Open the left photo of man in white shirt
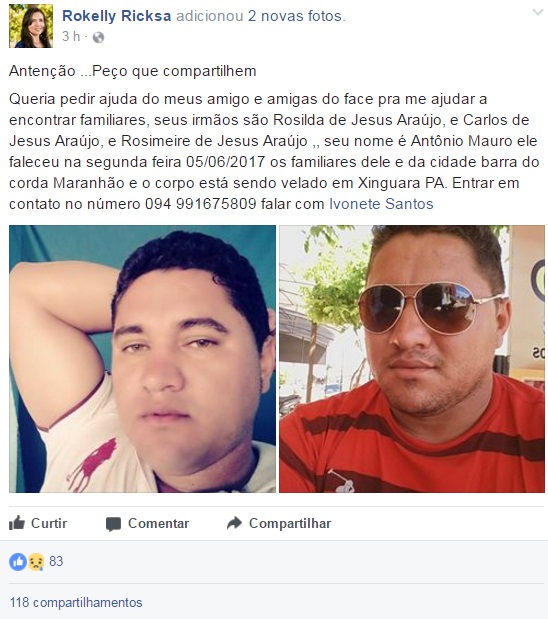The image size is (548, 619). point(143,359)
